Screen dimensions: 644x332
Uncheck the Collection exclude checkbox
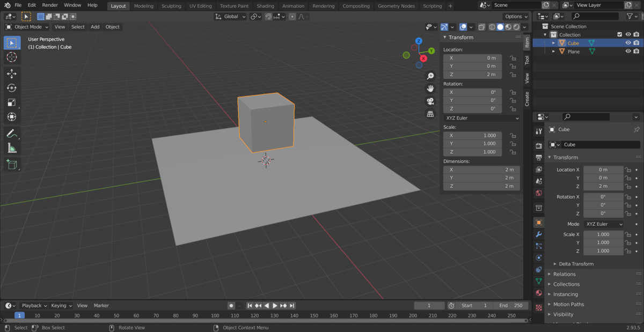coord(620,35)
